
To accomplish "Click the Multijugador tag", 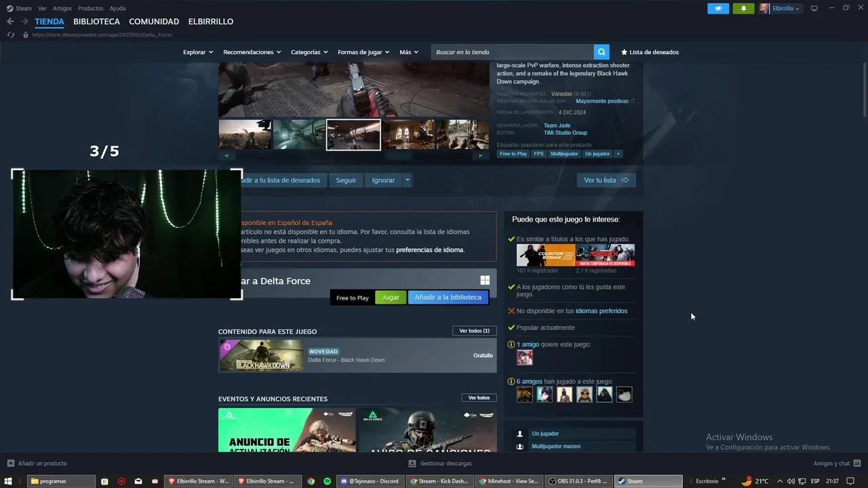I will pyautogui.click(x=564, y=154).
